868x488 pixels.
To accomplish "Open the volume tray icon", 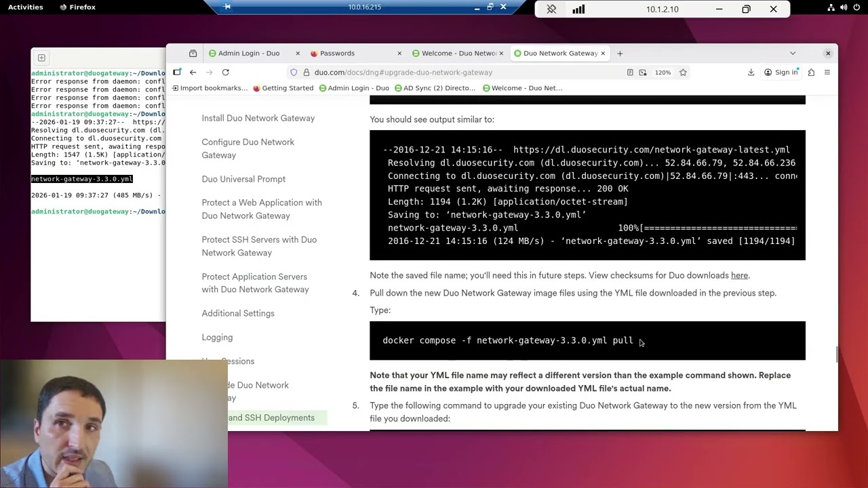I will (844, 7).
